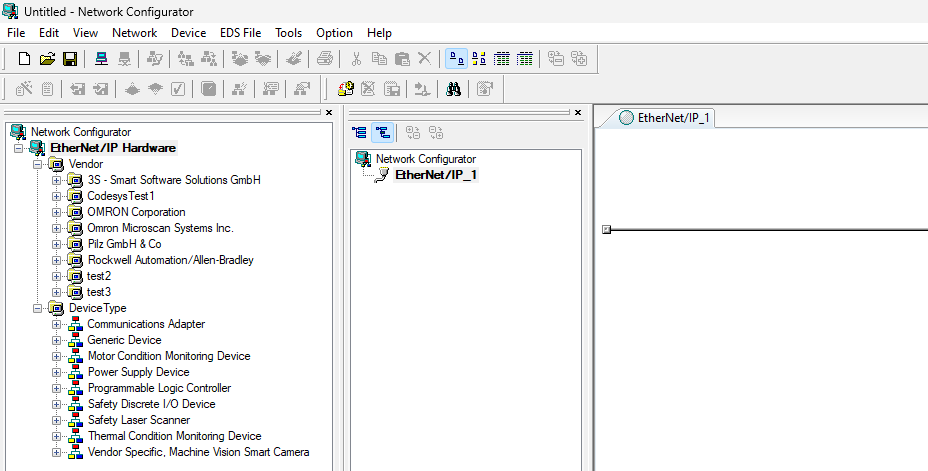Click the grayed checkmark Verify icon
The height and width of the screenshot is (471, 928).
[x=178, y=89]
